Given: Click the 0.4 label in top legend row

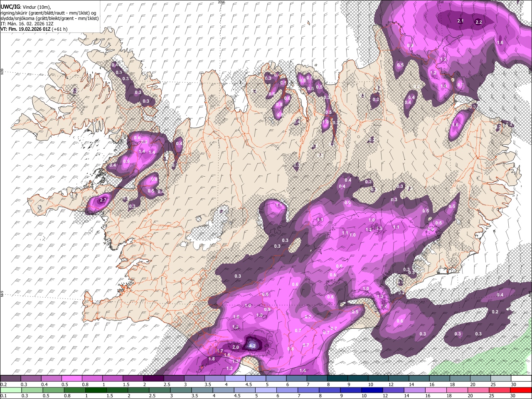Looking at the screenshot, I should coord(44,384).
